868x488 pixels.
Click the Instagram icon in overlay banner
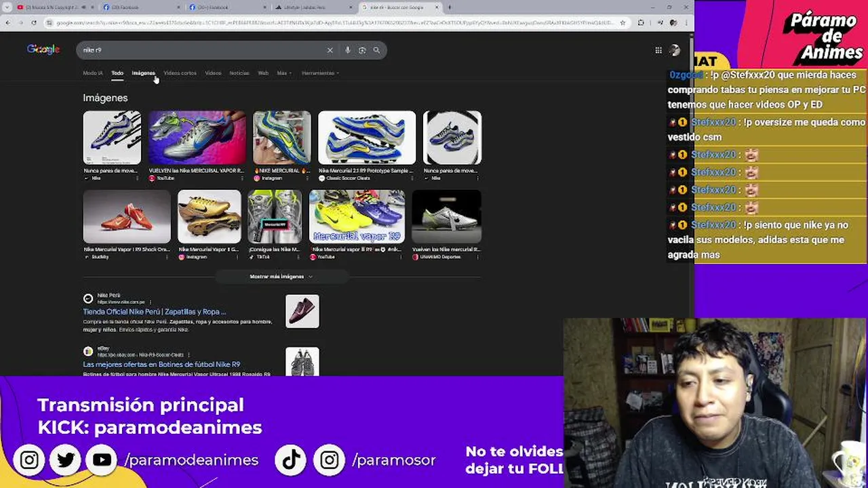click(x=29, y=460)
